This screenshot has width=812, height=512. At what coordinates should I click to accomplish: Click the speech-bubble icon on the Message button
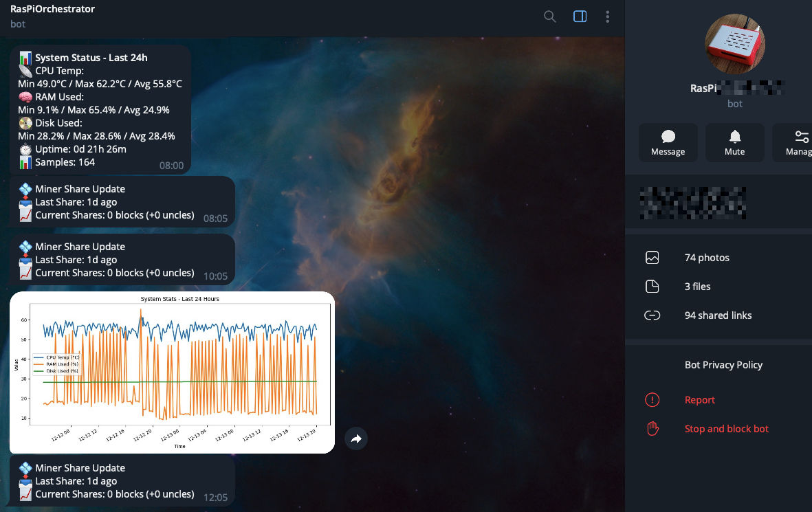(668, 137)
